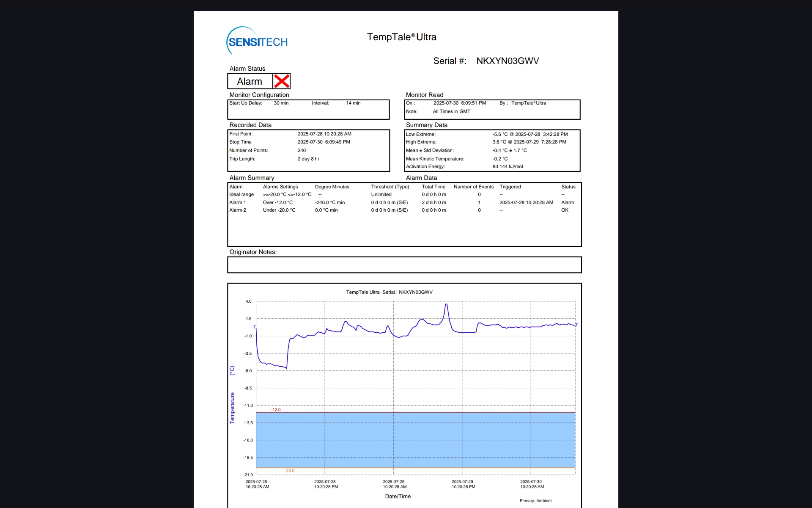
Task: Click the Temperature y-axis label
Action: click(232, 407)
